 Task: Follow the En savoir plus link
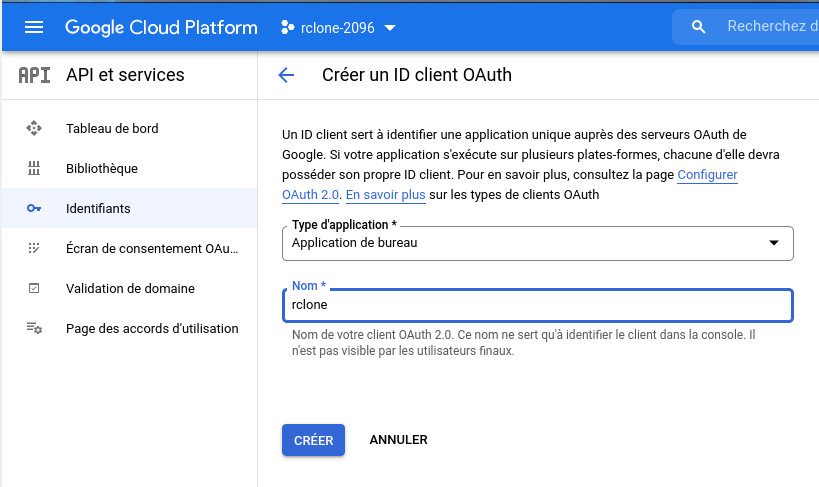[385, 194]
